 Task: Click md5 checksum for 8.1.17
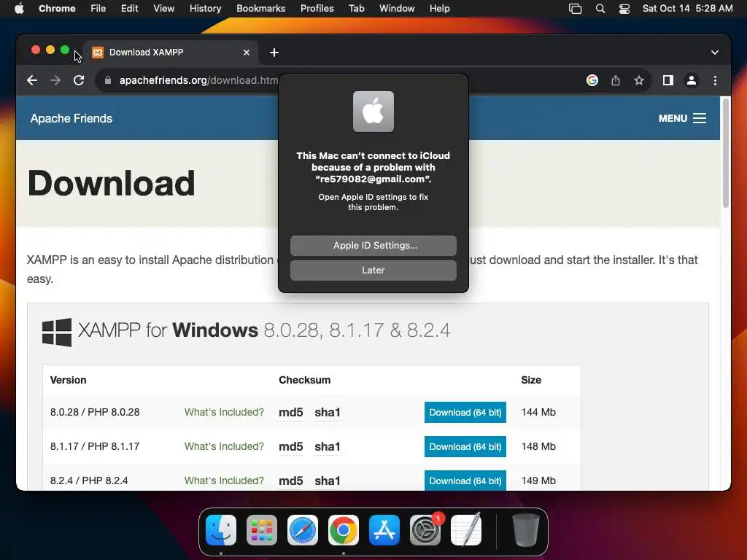click(x=290, y=447)
